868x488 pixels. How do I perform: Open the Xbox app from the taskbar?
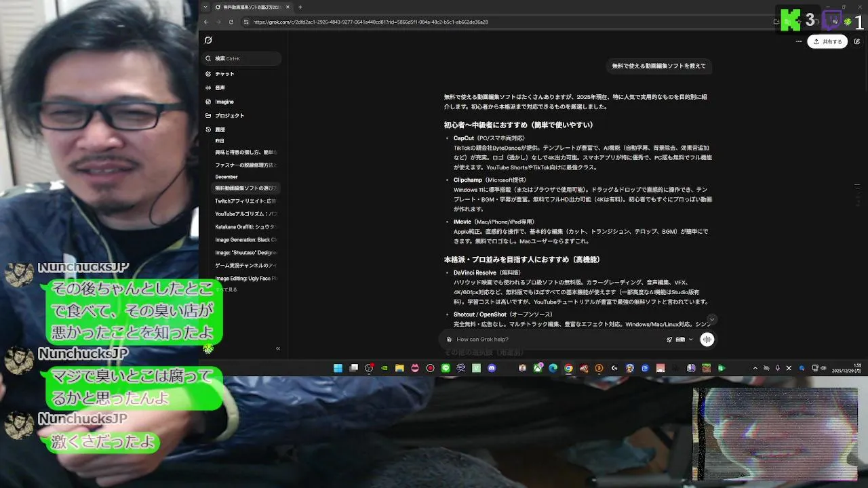tap(538, 368)
